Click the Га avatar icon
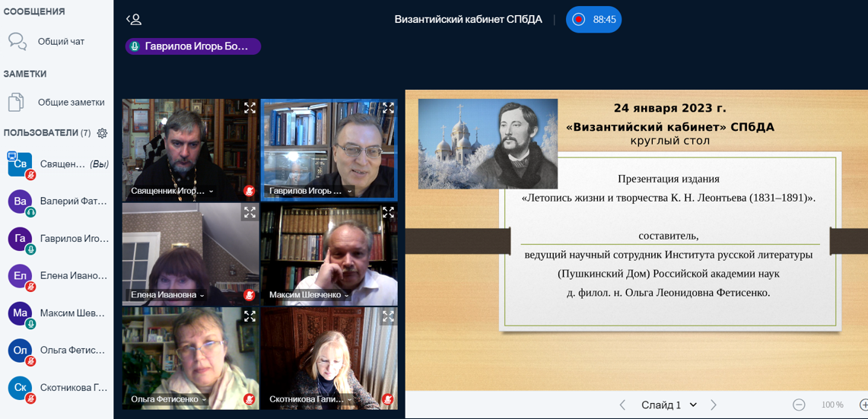This screenshot has height=419, width=868. tap(20, 239)
